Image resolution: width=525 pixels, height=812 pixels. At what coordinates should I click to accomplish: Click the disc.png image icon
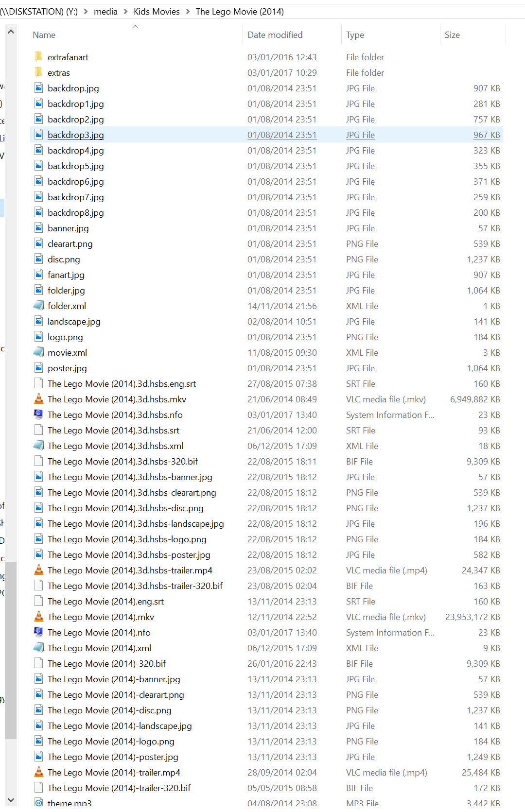point(39,259)
